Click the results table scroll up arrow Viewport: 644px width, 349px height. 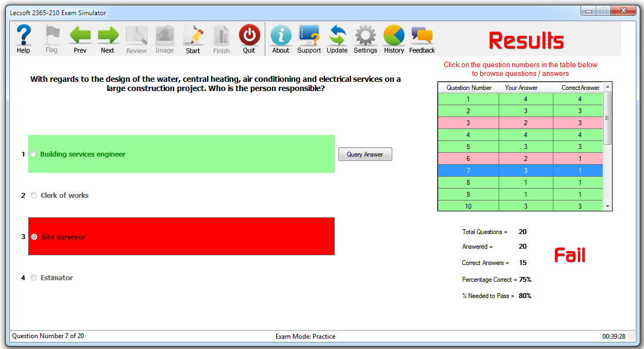click(x=608, y=87)
